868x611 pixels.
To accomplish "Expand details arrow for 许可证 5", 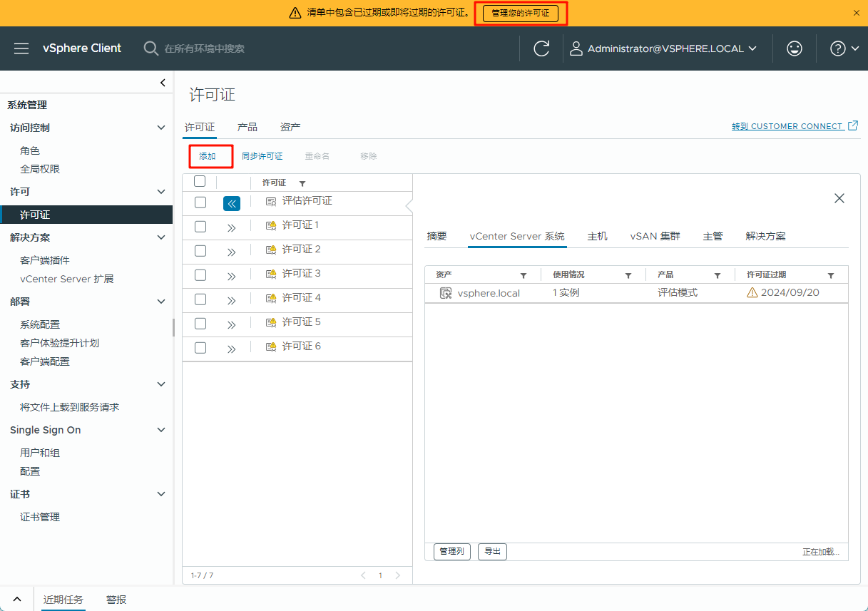I will click(x=232, y=325).
